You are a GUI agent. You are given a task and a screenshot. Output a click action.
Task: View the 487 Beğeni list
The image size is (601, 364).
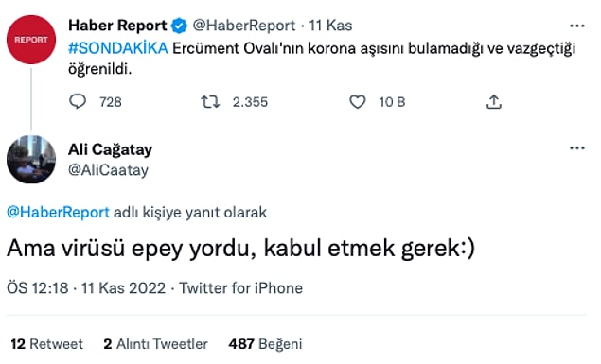[265, 344]
